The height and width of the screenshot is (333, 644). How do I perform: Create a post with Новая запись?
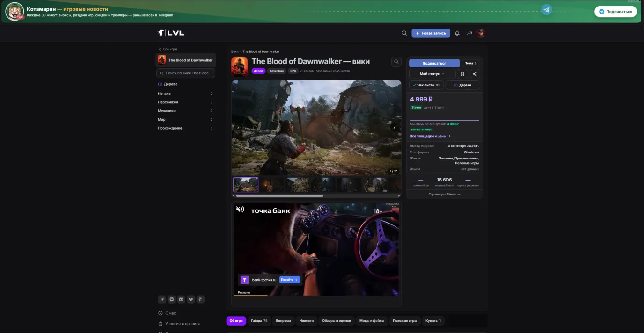(x=431, y=33)
